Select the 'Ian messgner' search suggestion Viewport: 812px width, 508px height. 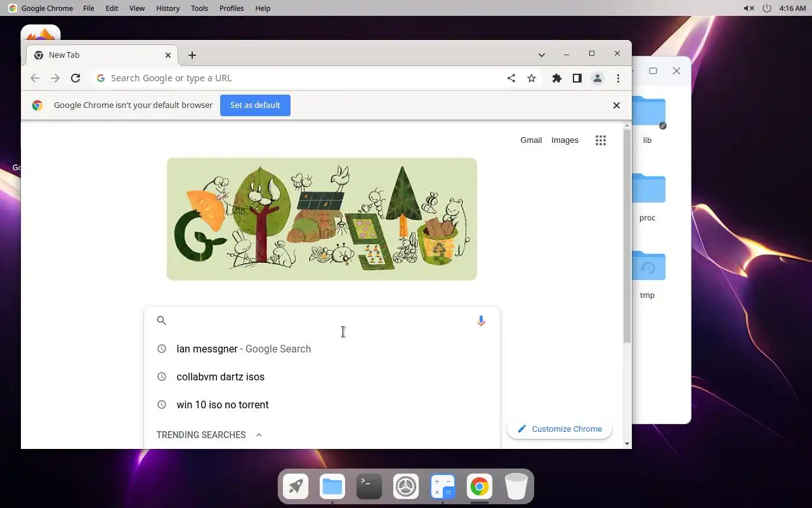tap(322, 349)
